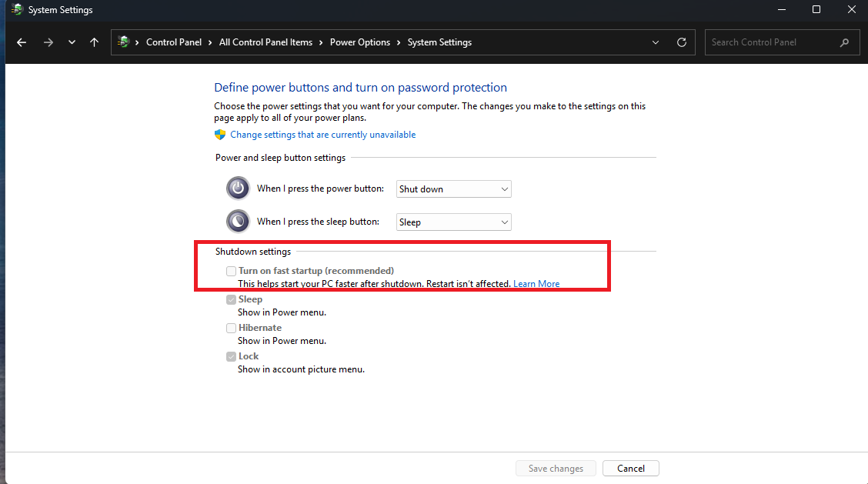Screen dimensions: 868x484
Task: Click the Control Panel icon in address bar
Action: (x=123, y=42)
